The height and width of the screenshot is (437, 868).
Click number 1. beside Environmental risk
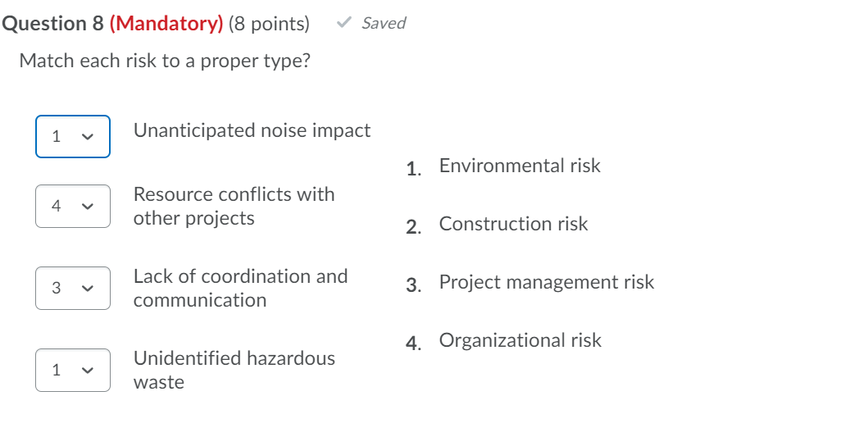tap(414, 169)
